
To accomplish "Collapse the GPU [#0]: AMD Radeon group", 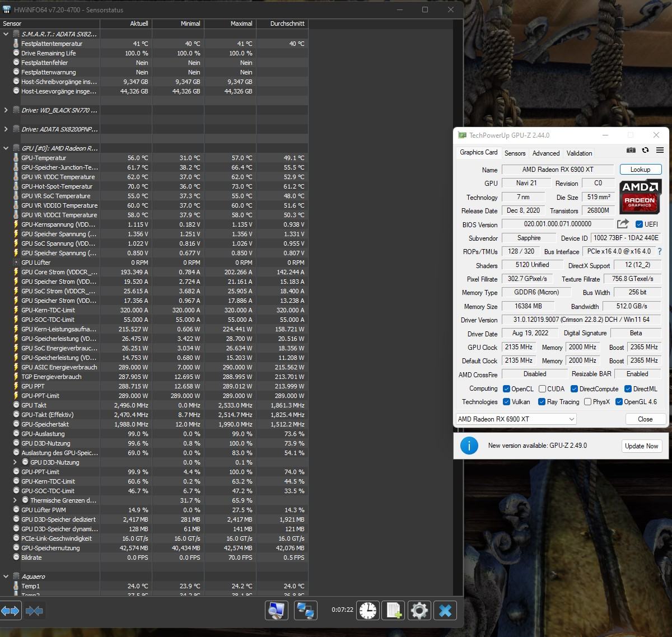I will pos(6,148).
